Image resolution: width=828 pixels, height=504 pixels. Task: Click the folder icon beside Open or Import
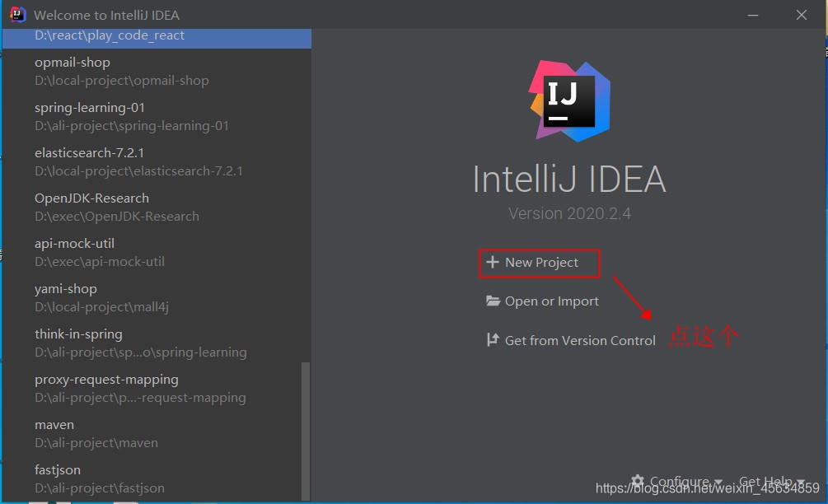click(494, 301)
